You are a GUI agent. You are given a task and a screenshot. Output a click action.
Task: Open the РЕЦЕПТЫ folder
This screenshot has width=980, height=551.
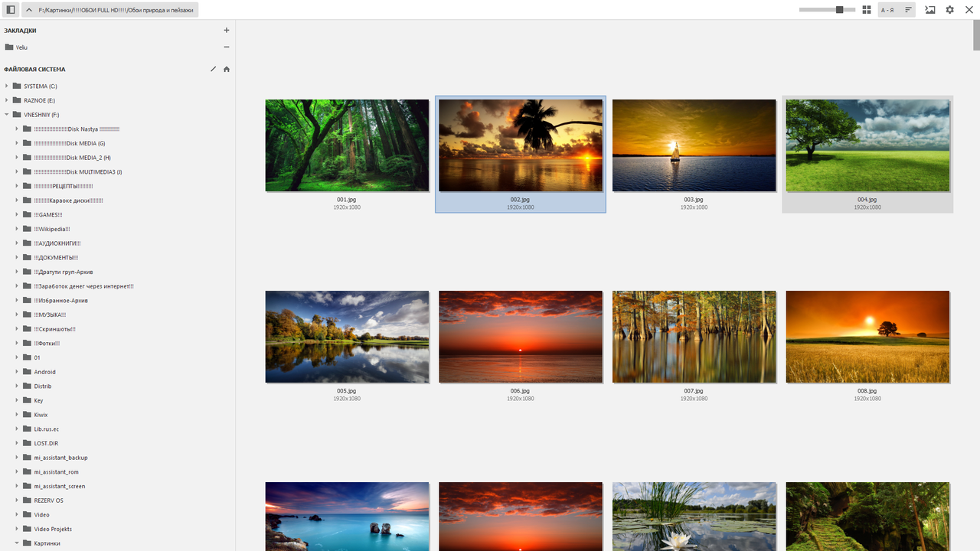click(x=64, y=186)
